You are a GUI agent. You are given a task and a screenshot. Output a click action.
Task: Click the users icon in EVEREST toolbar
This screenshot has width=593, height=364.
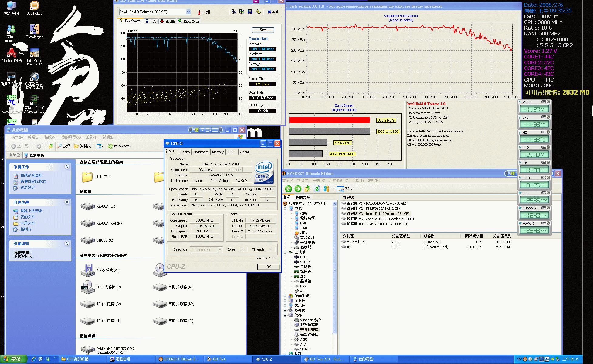(327, 189)
